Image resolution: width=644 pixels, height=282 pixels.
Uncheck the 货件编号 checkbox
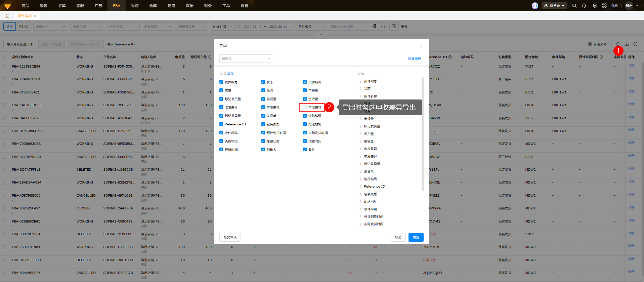click(x=221, y=82)
